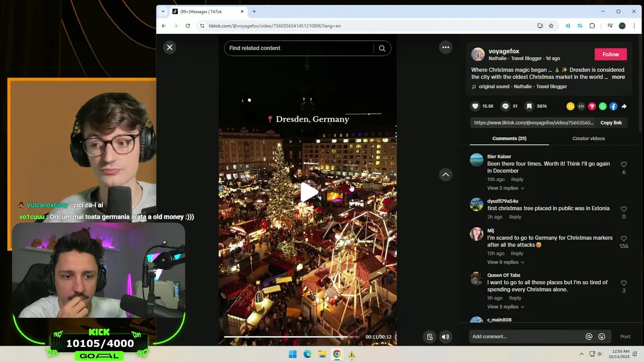This screenshot has height=362, width=644.
Task: Click the blue sound wave extension icon
Action: point(568,26)
